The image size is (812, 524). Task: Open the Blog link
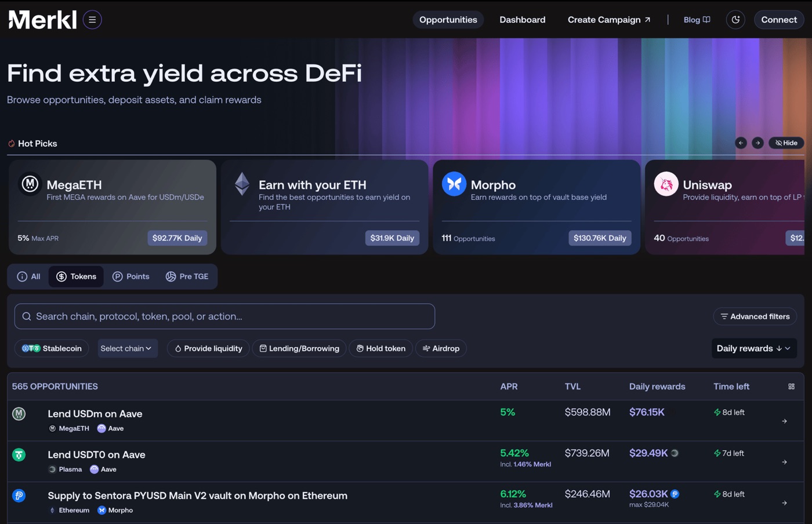coord(697,20)
